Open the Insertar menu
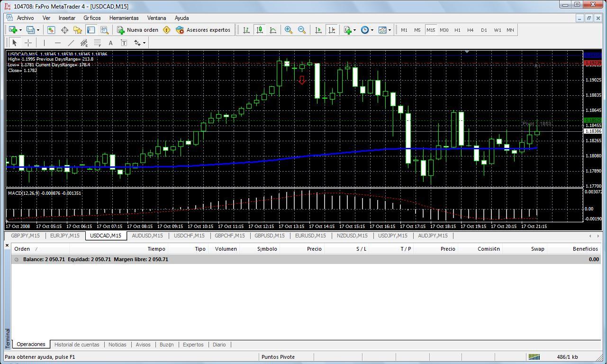 [67, 18]
